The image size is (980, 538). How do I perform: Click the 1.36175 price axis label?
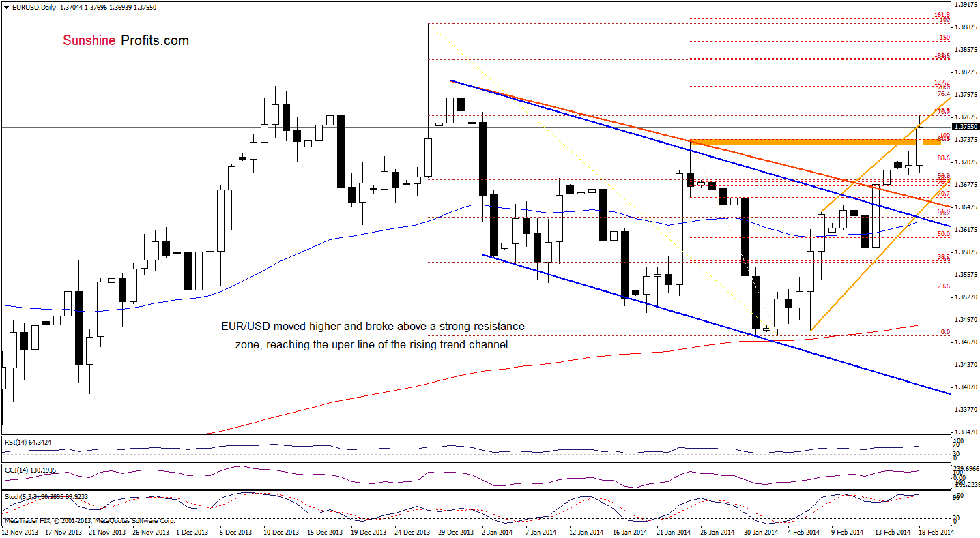tap(966, 229)
